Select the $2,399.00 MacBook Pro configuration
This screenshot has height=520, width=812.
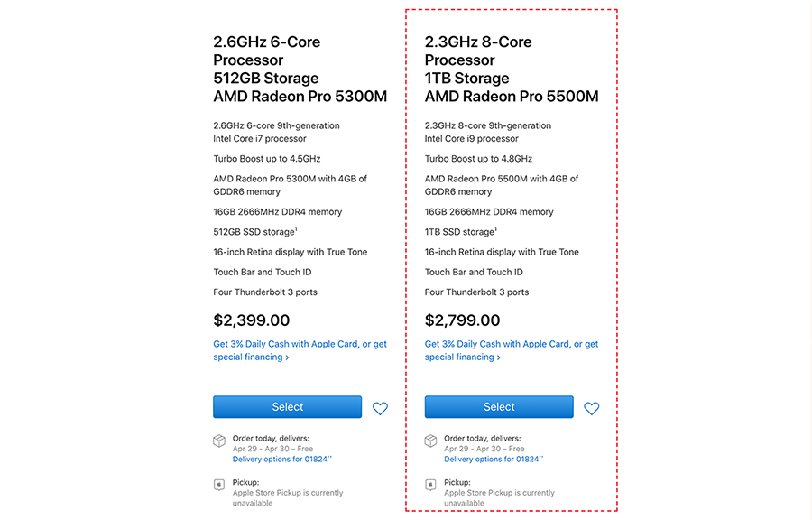pos(288,407)
